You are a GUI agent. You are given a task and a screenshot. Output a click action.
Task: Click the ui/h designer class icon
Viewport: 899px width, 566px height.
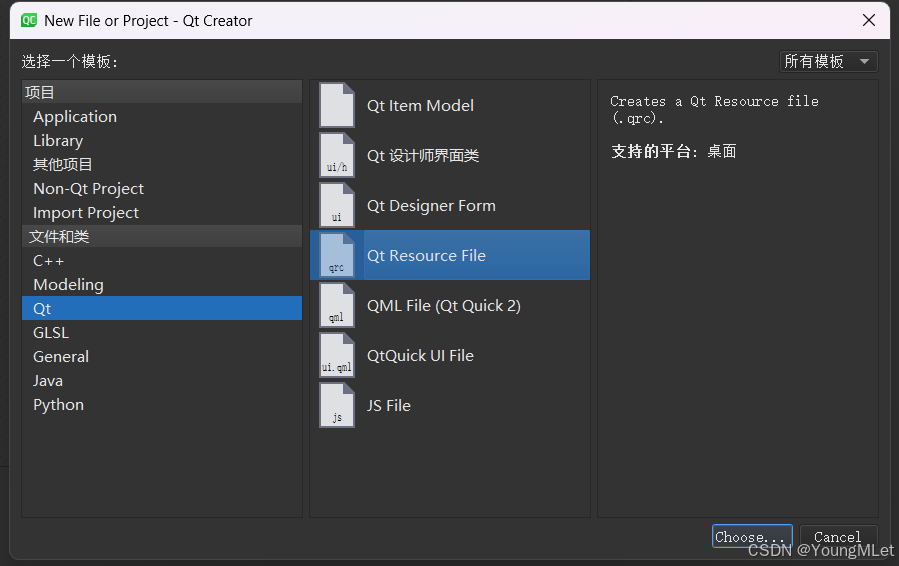tap(337, 155)
